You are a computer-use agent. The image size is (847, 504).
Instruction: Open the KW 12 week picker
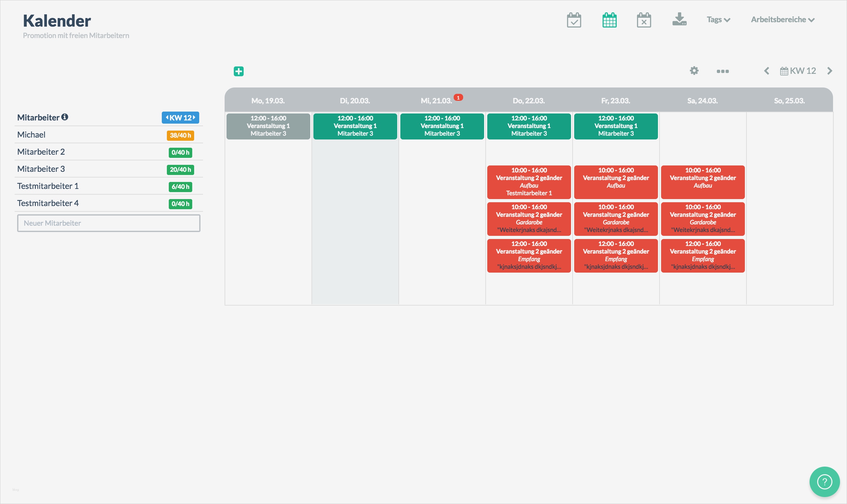pos(798,71)
